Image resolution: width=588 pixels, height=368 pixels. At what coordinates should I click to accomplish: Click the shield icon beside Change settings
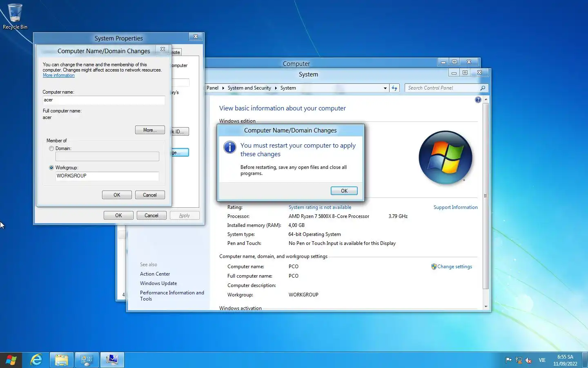434,267
